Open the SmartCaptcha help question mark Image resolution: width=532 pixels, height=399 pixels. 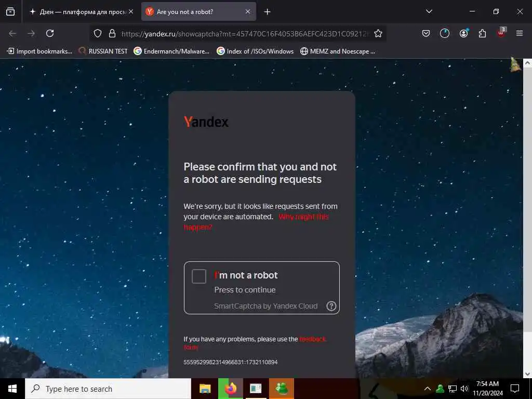pos(331,306)
